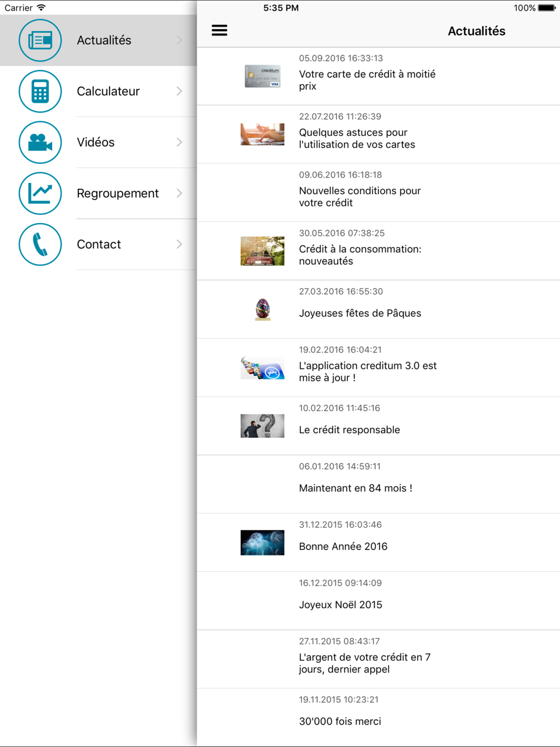Select the Regroupement menu item

click(99, 193)
